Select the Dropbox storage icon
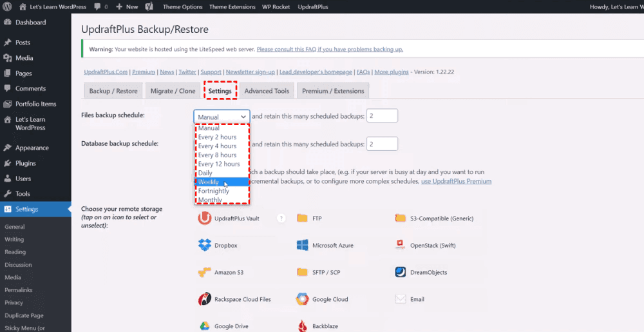Screen dimensions: 644x332 point(205,246)
